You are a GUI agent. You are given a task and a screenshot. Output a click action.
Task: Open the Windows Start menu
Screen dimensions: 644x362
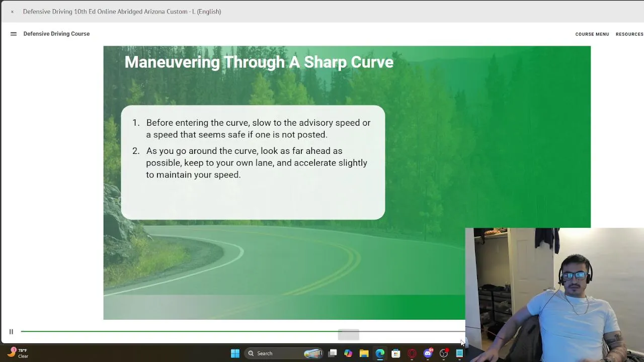point(235,353)
